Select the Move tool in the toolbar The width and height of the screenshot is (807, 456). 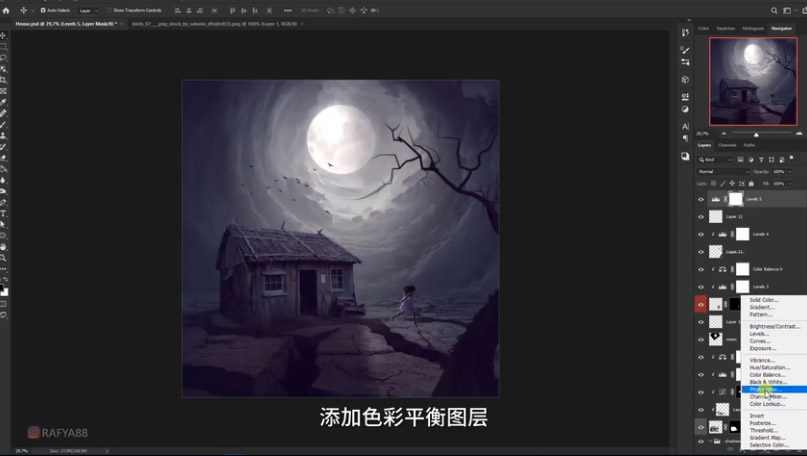4,35
